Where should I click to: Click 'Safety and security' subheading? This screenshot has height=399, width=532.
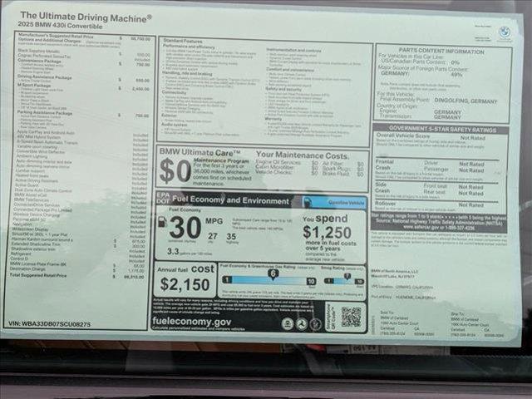[x=283, y=89]
